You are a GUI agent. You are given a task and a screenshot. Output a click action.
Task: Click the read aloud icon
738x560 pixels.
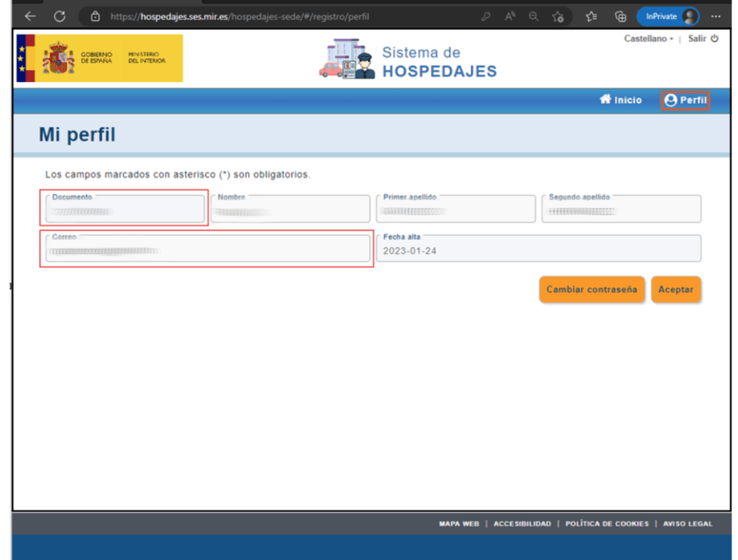[510, 16]
